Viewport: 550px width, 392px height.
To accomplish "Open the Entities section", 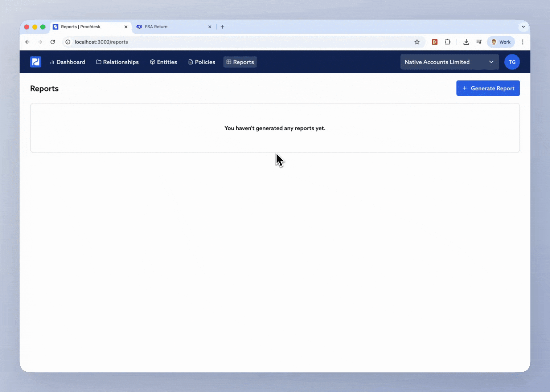I will 163,62.
